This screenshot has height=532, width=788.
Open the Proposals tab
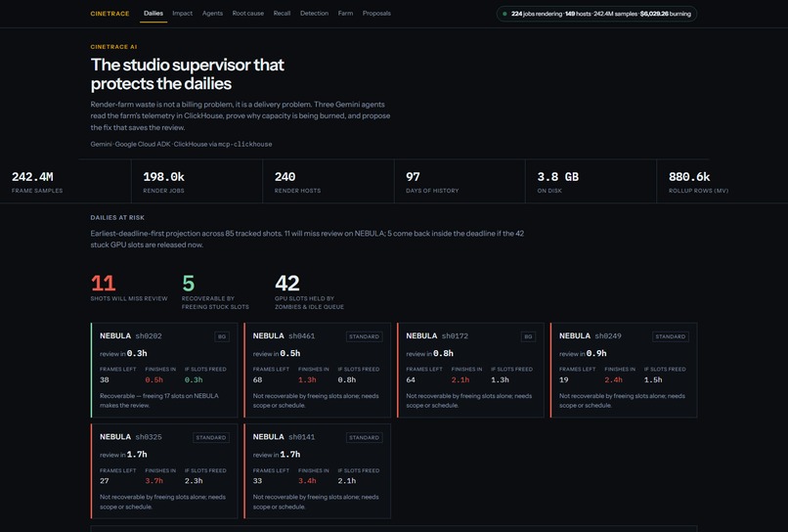(x=376, y=14)
